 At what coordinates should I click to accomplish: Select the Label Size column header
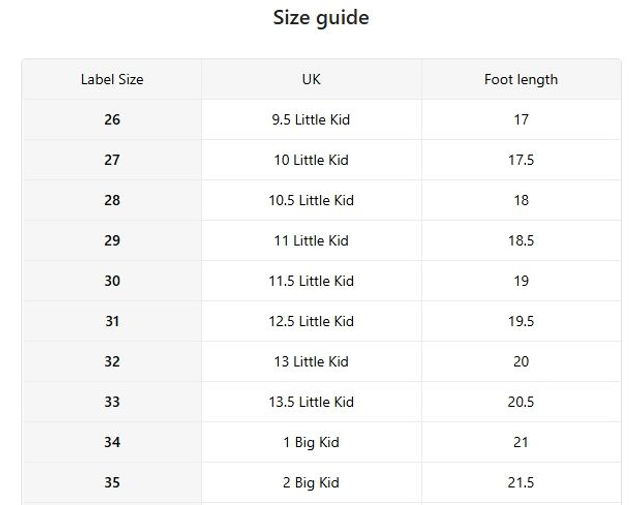[x=112, y=79]
